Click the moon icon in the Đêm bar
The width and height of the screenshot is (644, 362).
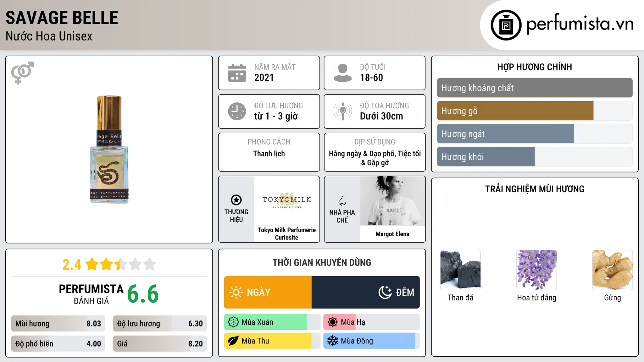pyautogui.click(x=385, y=292)
